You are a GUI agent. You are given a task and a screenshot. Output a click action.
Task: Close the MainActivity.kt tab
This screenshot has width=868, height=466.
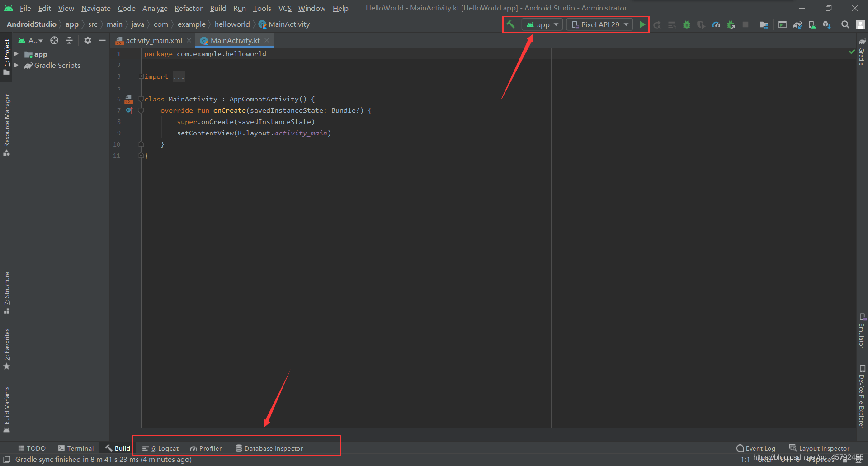click(267, 40)
